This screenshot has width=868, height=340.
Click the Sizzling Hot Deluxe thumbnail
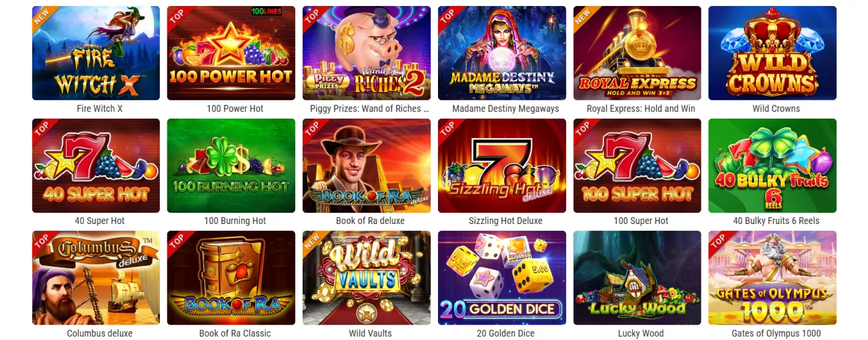[x=502, y=165]
